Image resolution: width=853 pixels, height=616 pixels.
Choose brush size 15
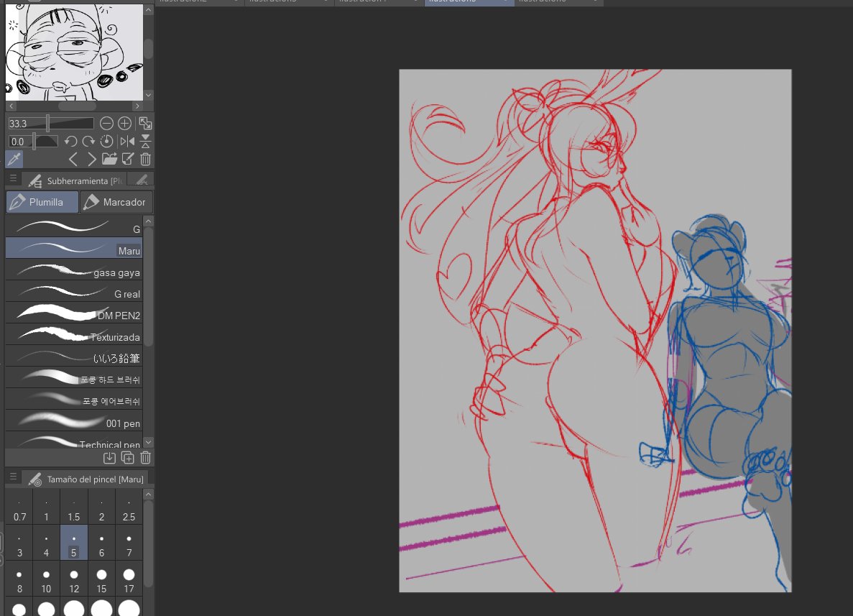[x=102, y=579]
